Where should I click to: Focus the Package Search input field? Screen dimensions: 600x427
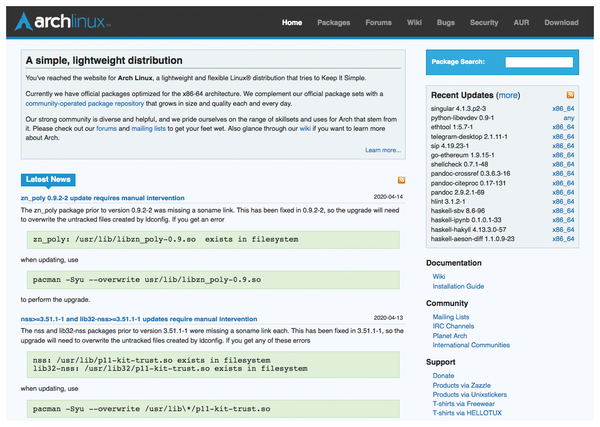539,62
